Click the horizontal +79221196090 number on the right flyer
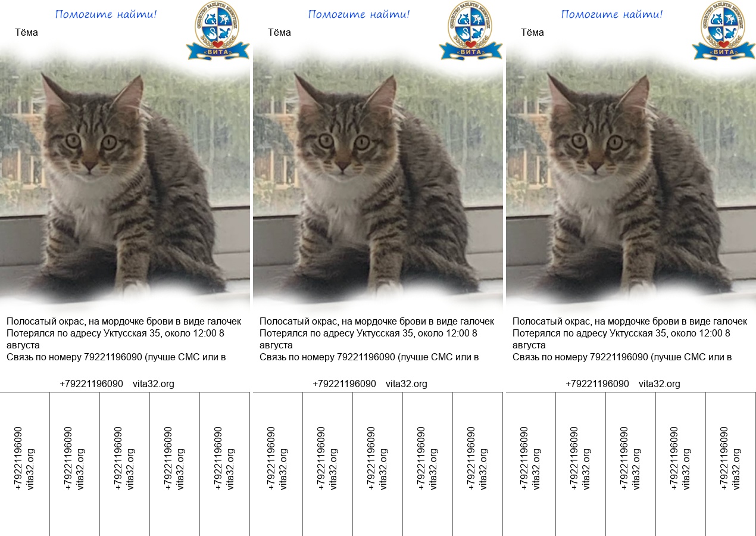This screenshot has width=756, height=536. pos(597,384)
